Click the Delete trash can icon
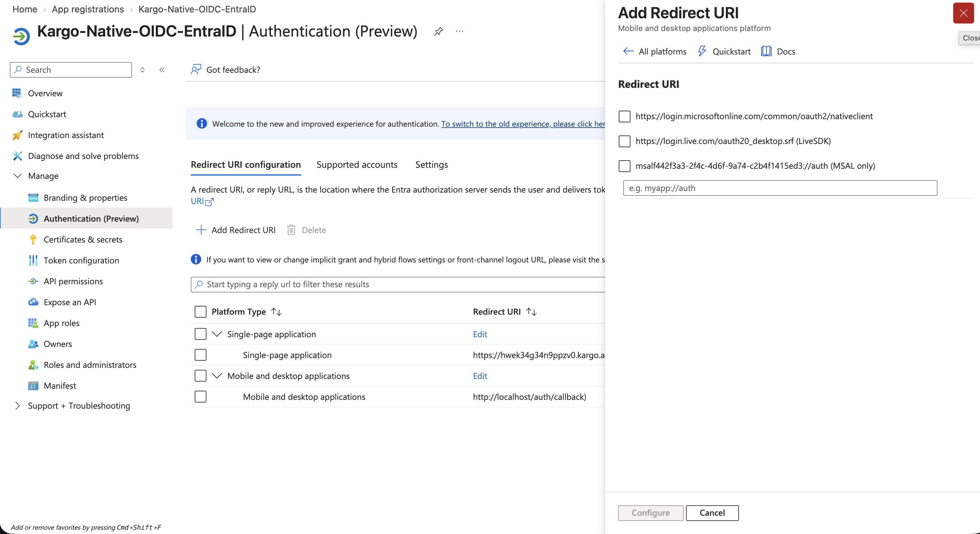 pyautogui.click(x=291, y=230)
